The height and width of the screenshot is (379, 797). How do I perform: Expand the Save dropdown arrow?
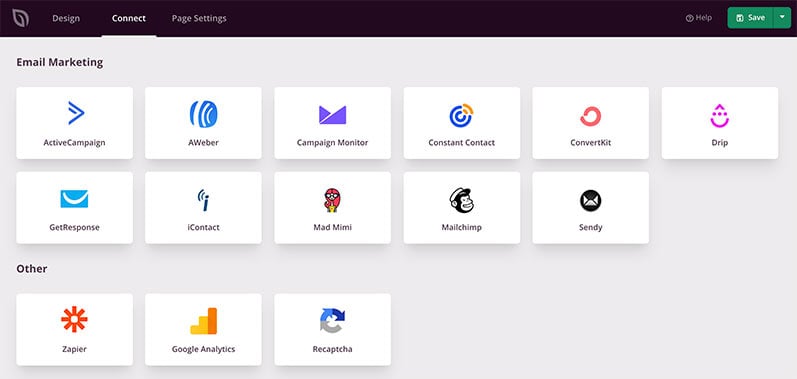point(782,18)
